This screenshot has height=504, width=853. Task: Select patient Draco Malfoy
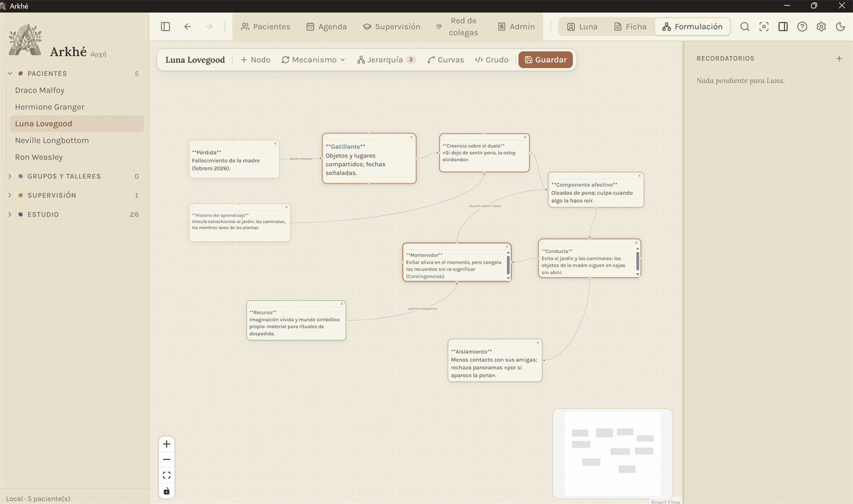pos(77,90)
